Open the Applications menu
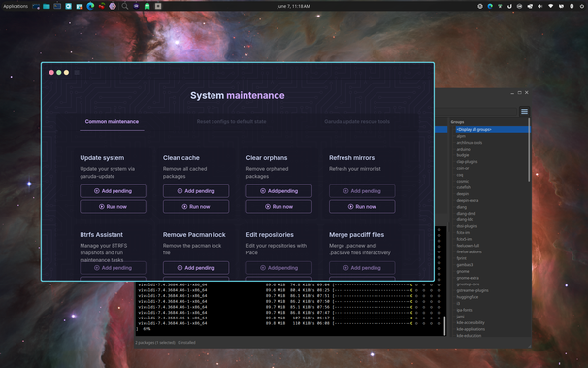Screen dimensions: 588x368 [16, 6]
